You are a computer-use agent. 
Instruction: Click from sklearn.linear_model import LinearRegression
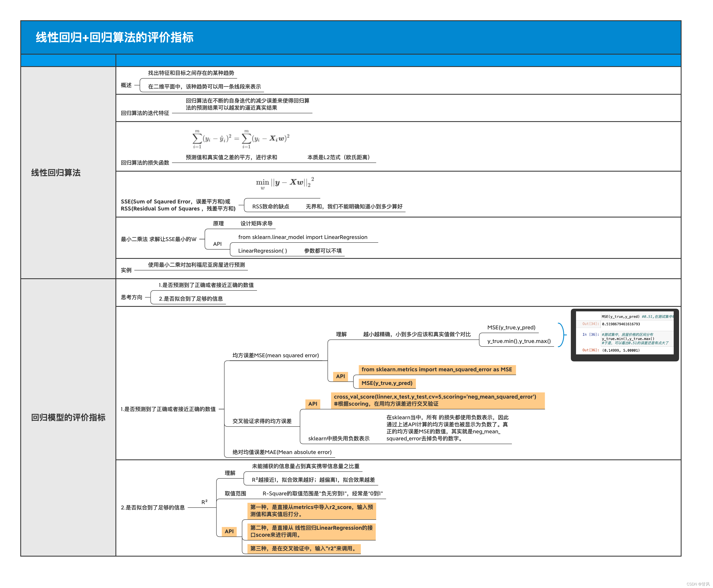tap(303, 237)
